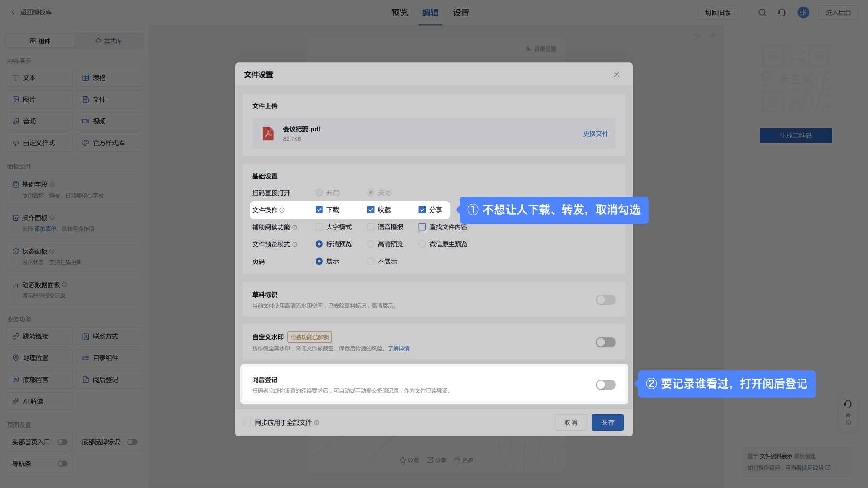This screenshot has height=488, width=868.
Task: Click the search magnifier icon in top bar
Action: point(762,13)
